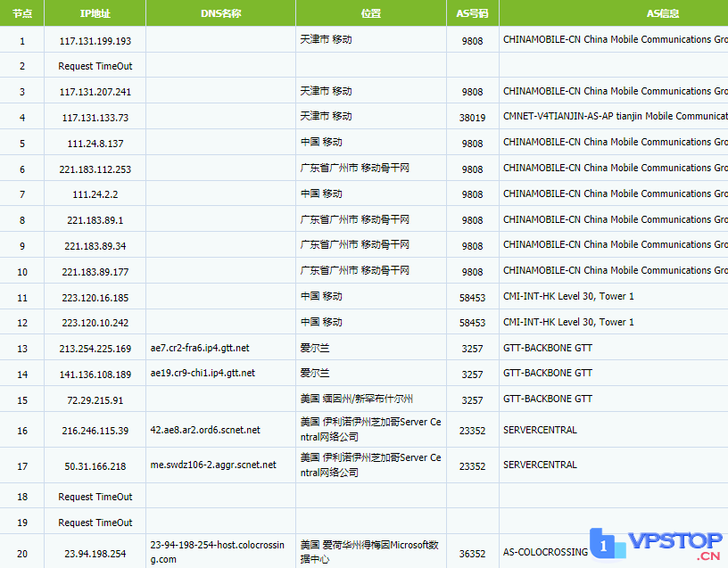Click the IP地址 column header
The image size is (728, 568).
95,13
